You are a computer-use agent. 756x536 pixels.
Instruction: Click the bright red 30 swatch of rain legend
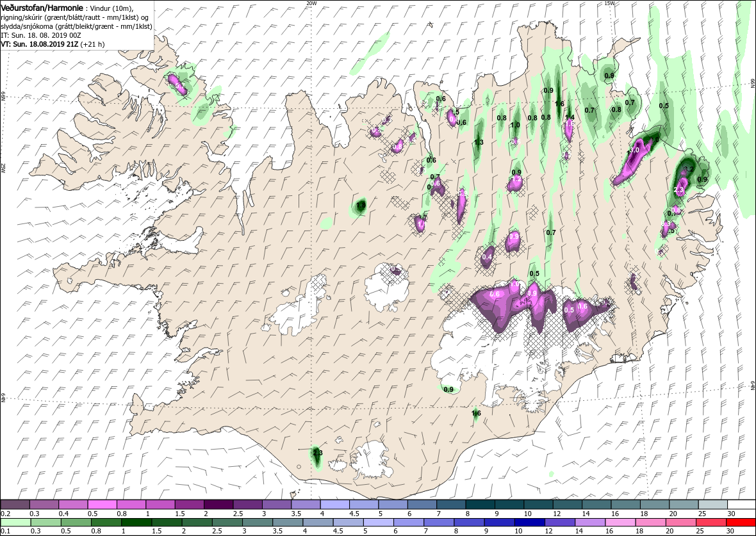pyautogui.click(x=741, y=523)
